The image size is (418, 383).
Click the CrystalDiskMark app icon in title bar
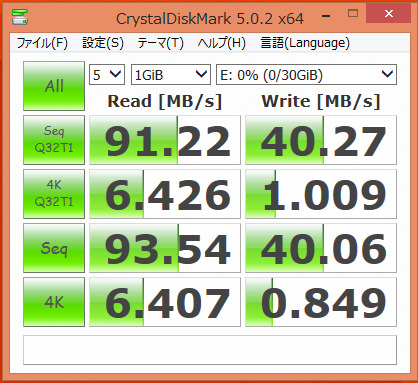[x=20, y=16]
